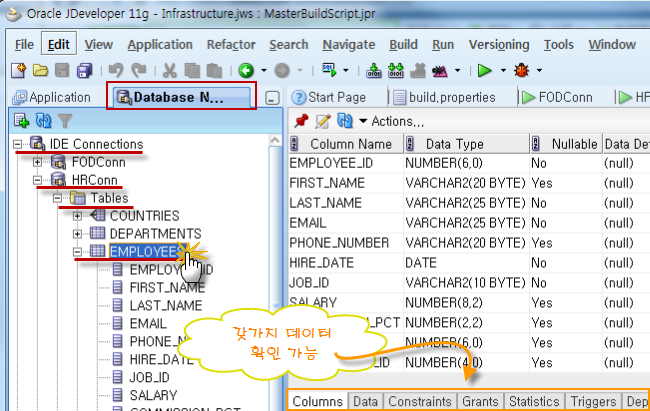Select the SALARY column in tree

coord(153,395)
